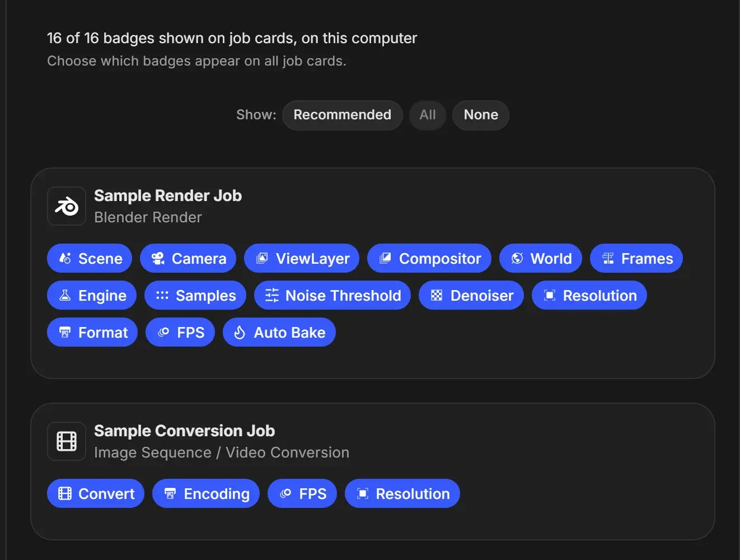Click the layers icon on the ViewLayer badge
The height and width of the screenshot is (560, 740).
(262, 258)
